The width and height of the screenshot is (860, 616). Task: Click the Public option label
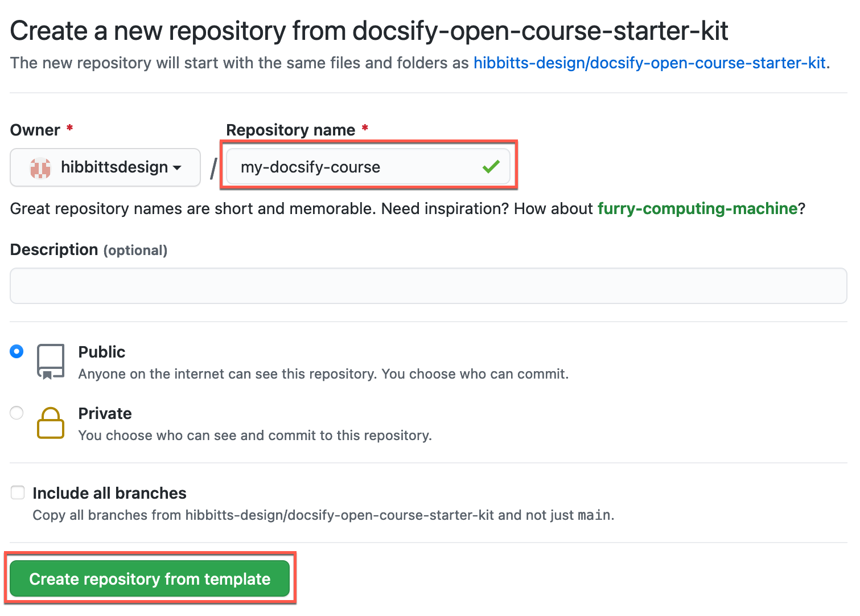[102, 352]
